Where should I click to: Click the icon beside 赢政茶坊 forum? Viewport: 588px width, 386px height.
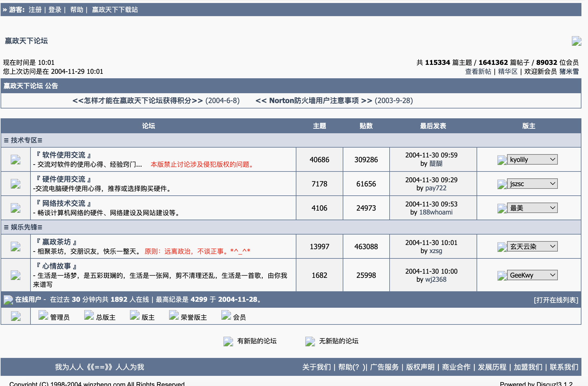coord(16,246)
